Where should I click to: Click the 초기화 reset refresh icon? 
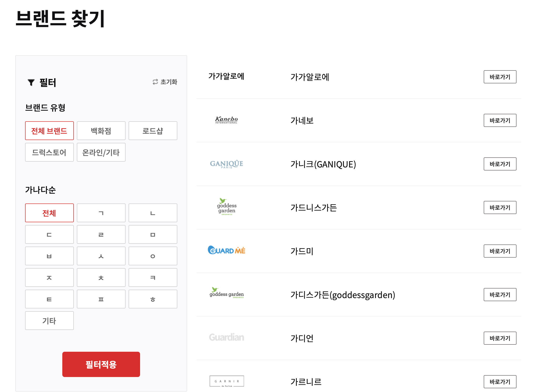click(x=155, y=82)
